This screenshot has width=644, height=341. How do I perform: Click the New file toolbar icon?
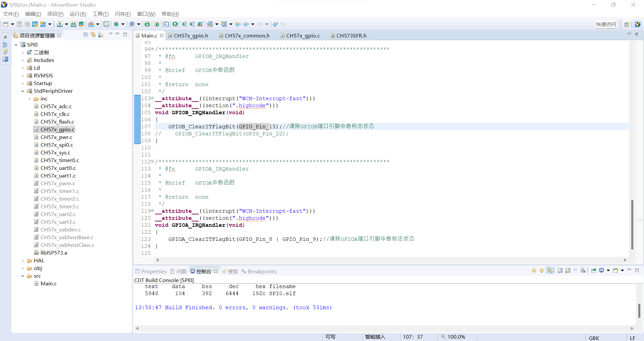pyautogui.click(x=6, y=24)
